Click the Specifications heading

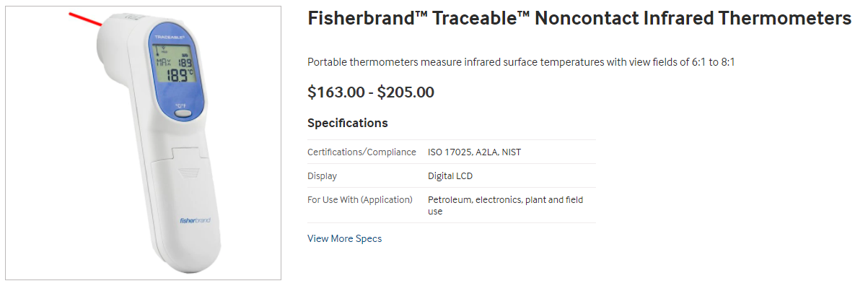(x=348, y=123)
